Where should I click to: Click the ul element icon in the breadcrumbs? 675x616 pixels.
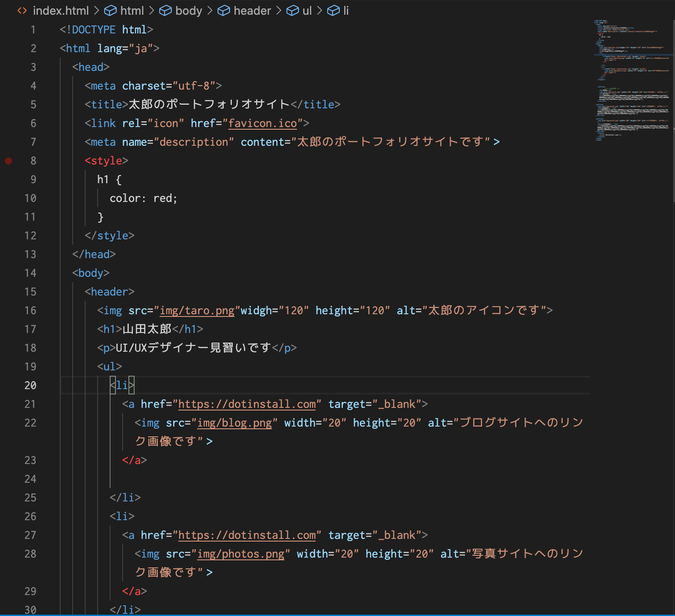pyautogui.click(x=292, y=10)
